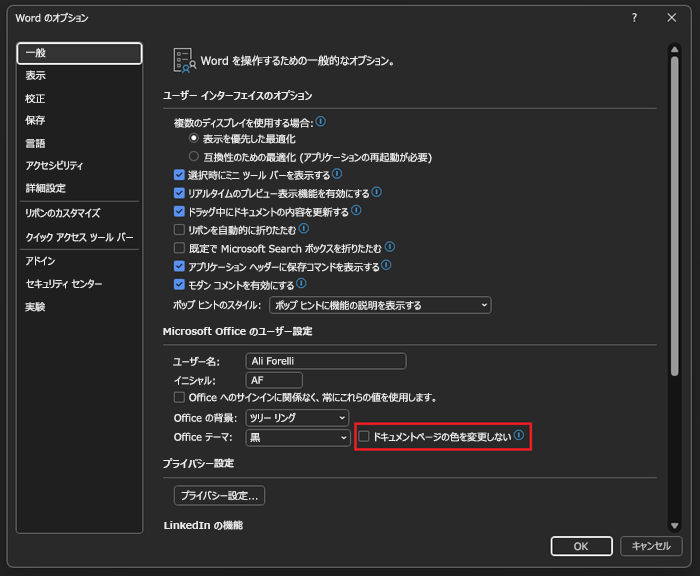Click into the ユーザー名 text field
The height and width of the screenshot is (576, 700).
pyautogui.click(x=325, y=361)
